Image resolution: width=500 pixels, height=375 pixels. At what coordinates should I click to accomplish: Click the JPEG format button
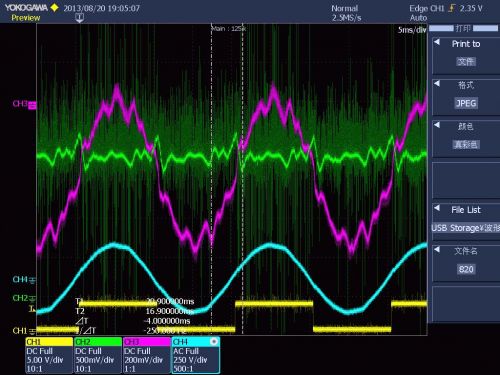pyautogui.click(x=466, y=103)
